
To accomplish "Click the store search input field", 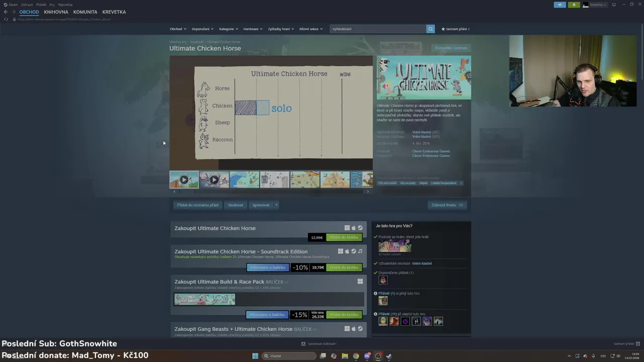I will click(378, 29).
